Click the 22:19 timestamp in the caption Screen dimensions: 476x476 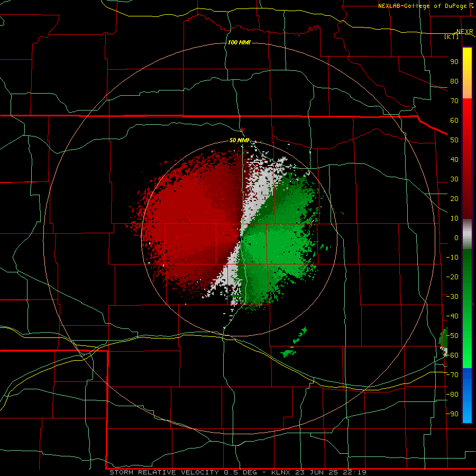[x=355, y=472]
